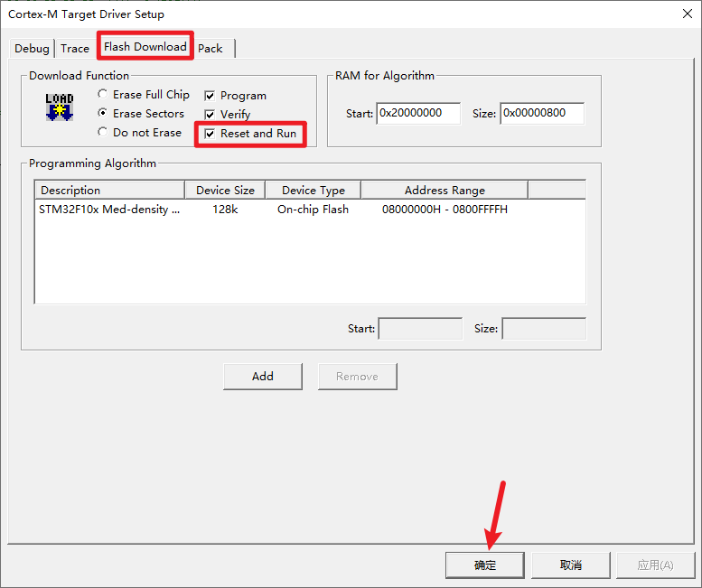The height and width of the screenshot is (588, 702).
Task: Switch to the Debug tab
Action: [x=32, y=49]
